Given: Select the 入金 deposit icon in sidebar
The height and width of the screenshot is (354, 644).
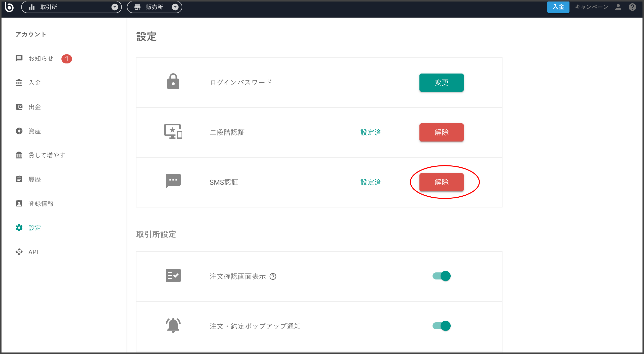Looking at the screenshot, I should click(19, 83).
